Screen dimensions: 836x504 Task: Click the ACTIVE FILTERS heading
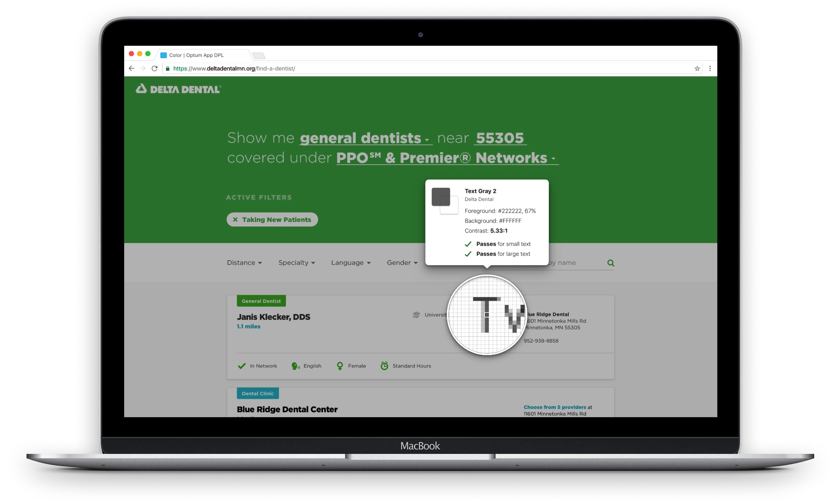coord(259,198)
